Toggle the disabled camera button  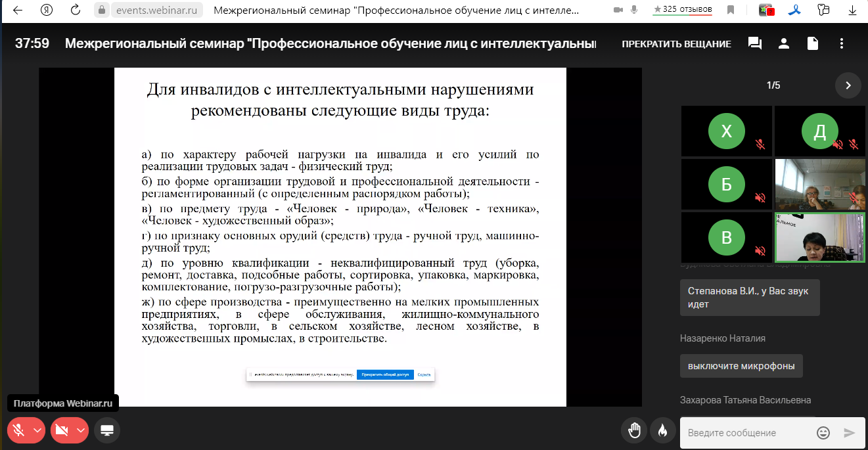coord(62,430)
